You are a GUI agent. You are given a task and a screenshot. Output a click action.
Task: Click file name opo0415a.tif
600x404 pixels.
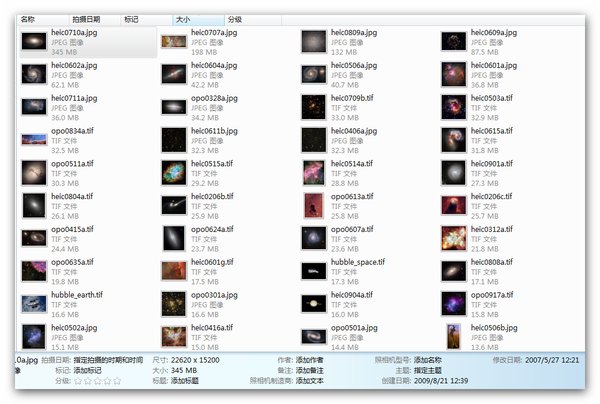click(72, 229)
